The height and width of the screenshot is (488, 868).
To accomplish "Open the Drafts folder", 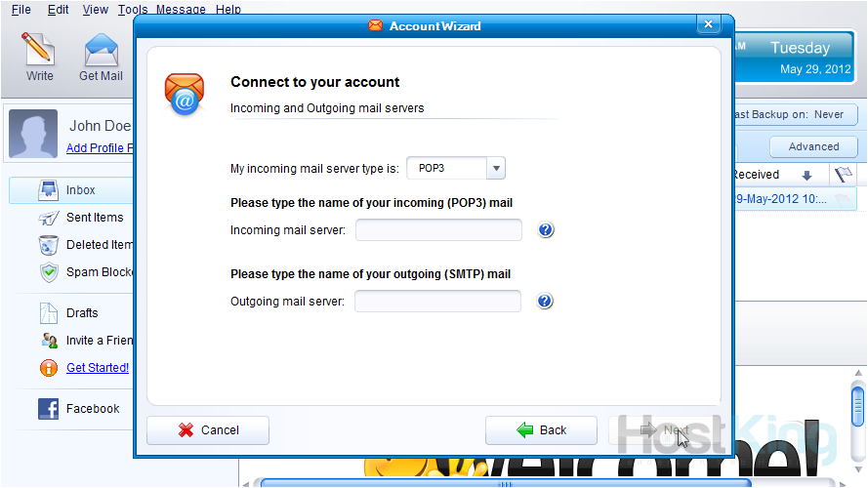I will click(x=82, y=313).
